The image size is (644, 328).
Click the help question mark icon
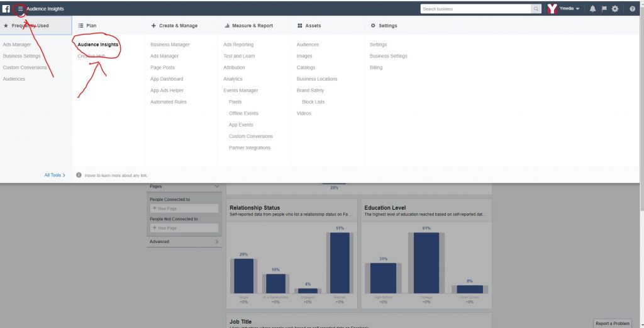tap(633, 9)
